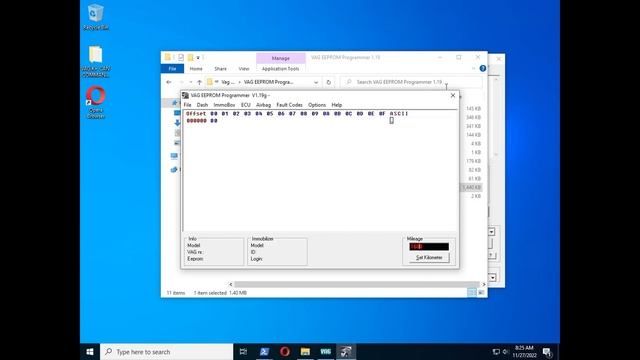640x360 pixels.
Task: Select the 1,440 KB file size row
Action: (472, 187)
